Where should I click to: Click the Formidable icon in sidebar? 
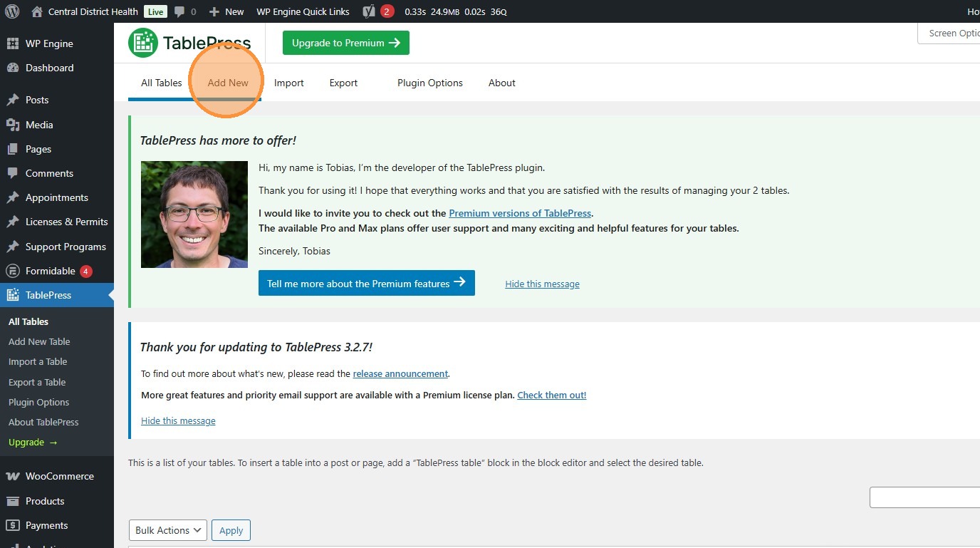12,271
